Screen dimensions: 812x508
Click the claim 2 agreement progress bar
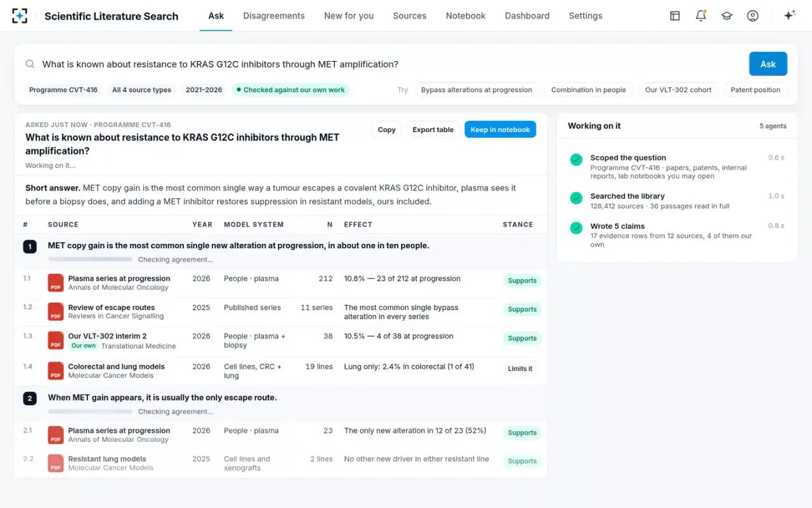pos(90,411)
